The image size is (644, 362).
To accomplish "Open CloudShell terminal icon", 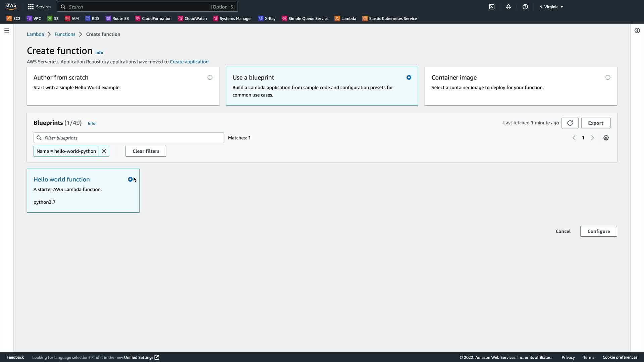I will tap(492, 7).
